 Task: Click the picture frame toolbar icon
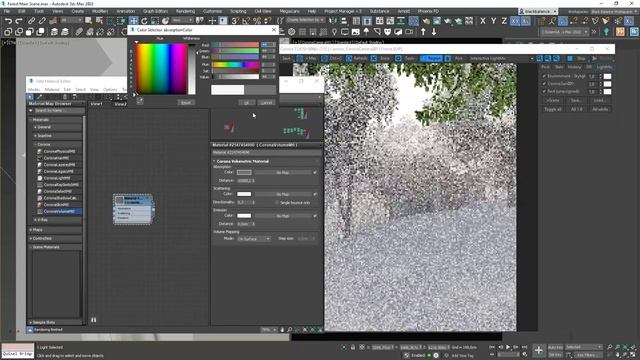[356, 31]
